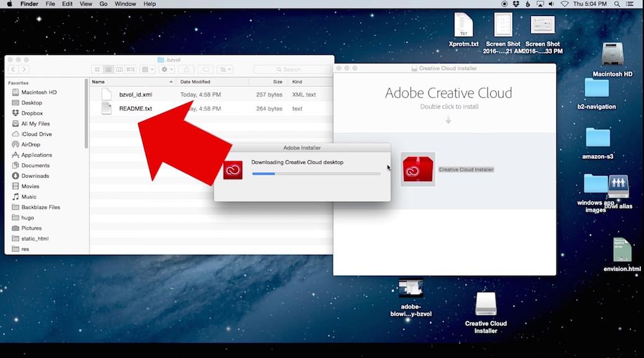Open the Finder arrange-by dropdown
This screenshot has height=358, width=644.
(x=147, y=69)
